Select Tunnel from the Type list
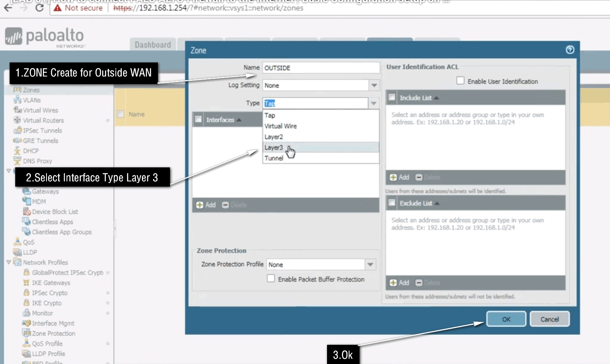The height and width of the screenshot is (364, 610). pos(321,158)
